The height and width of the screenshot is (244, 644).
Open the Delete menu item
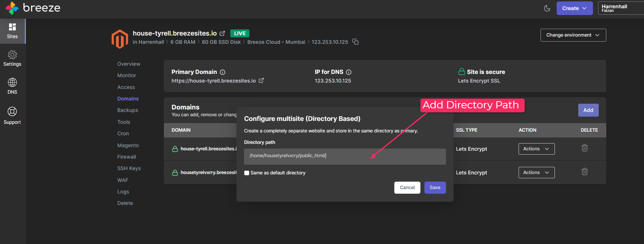pyautogui.click(x=125, y=203)
